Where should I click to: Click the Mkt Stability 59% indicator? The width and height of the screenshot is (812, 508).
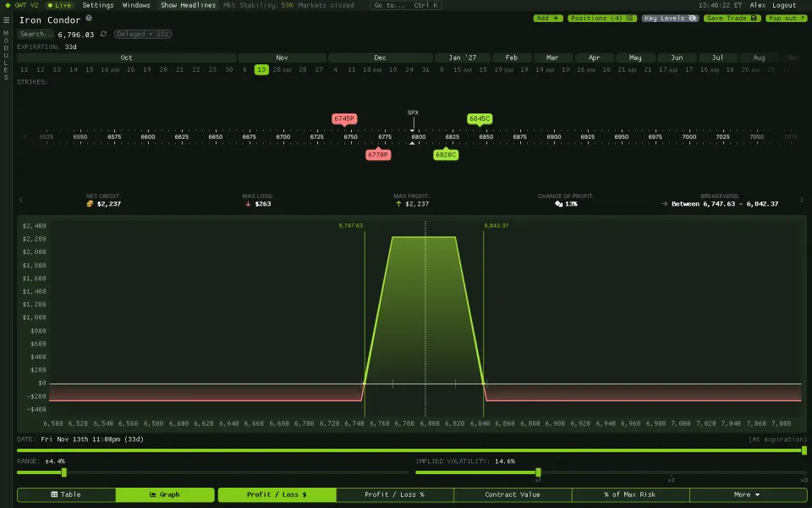click(259, 5)
